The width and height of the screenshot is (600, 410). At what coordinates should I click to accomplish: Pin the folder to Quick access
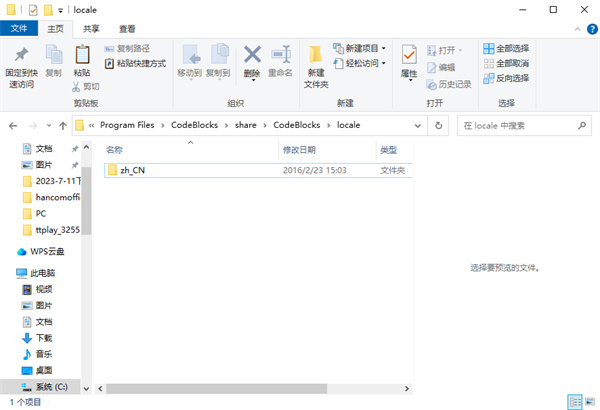21,67
